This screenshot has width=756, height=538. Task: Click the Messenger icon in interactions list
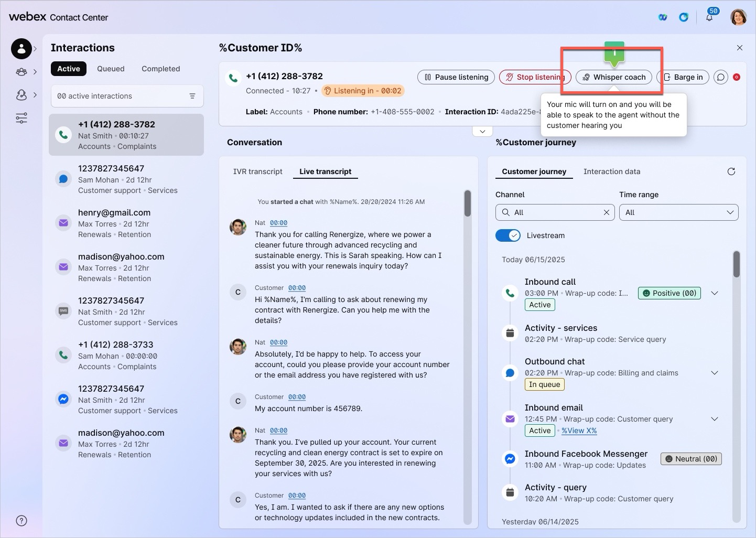63,399
